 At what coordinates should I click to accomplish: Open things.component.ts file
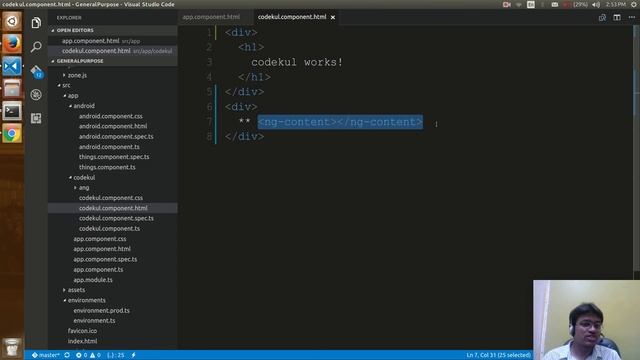tap(107, 167)
